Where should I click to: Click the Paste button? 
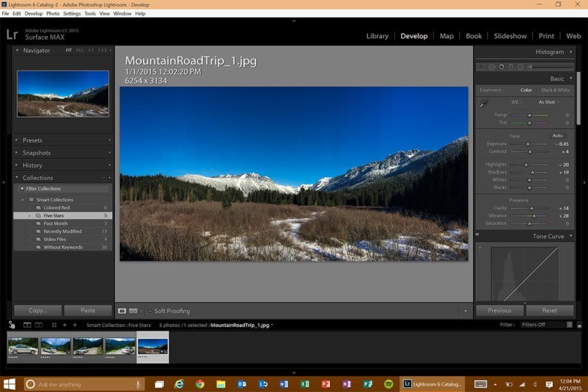click(x=88, y=310)
